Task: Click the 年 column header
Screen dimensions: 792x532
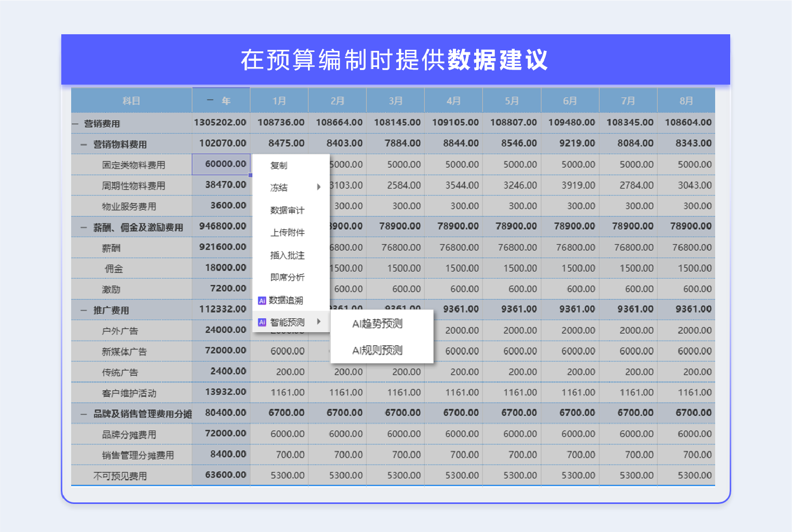Action: click(221, 101)
